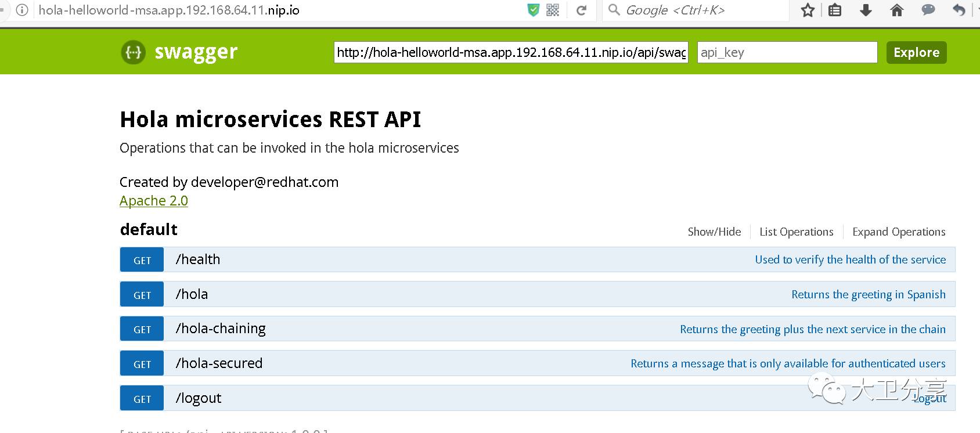The image size is (980, 433).
Task: Click the GET badge for /logout
Action: pyautogui.click(x=142, y=399)
